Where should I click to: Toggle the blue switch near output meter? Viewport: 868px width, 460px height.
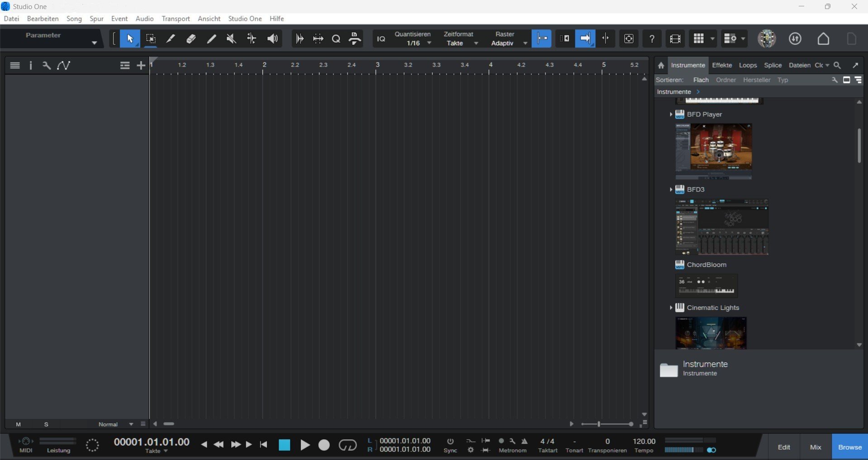click(x=711, y=450)
